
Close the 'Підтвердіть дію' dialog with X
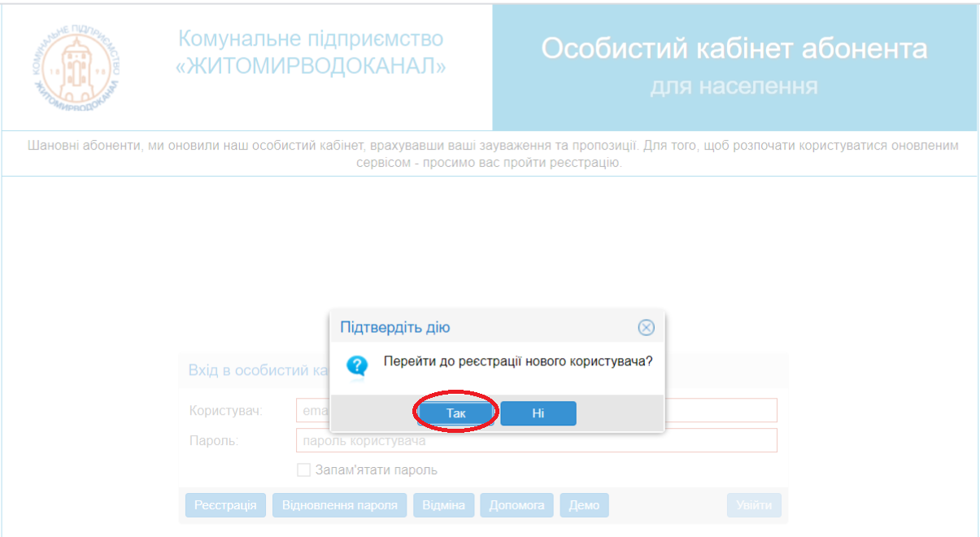click(646, 328)
